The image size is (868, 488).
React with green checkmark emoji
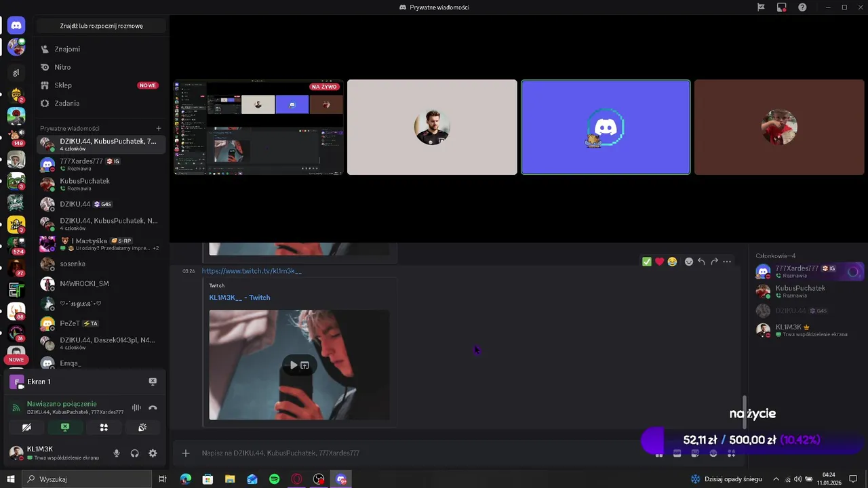[x=647, y=262]
